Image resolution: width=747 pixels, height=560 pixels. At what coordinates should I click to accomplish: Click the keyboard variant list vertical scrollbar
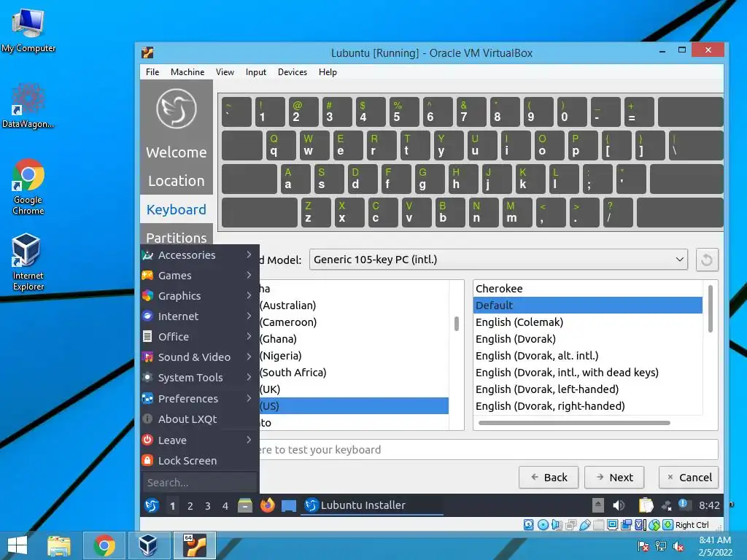[x=711, y=308]
